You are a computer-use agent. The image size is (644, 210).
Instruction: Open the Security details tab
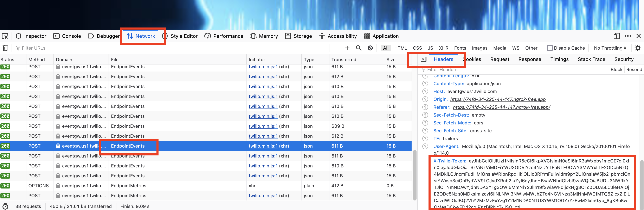pyautogui.click(x=624, y=59)
